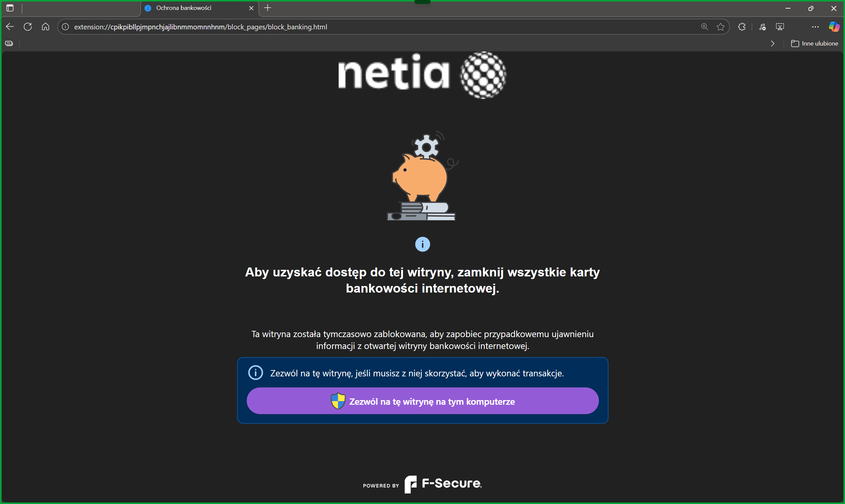Close the Ochrona bankowości tab
Image resolution: width=845 pixels, height=504 pixels.
(x=251, y=8)
